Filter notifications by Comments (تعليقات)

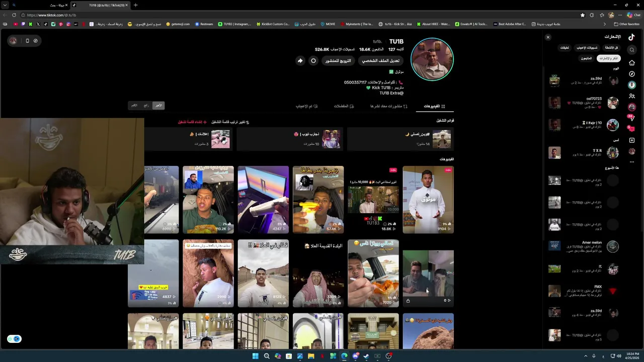click(x=565, y=48)
